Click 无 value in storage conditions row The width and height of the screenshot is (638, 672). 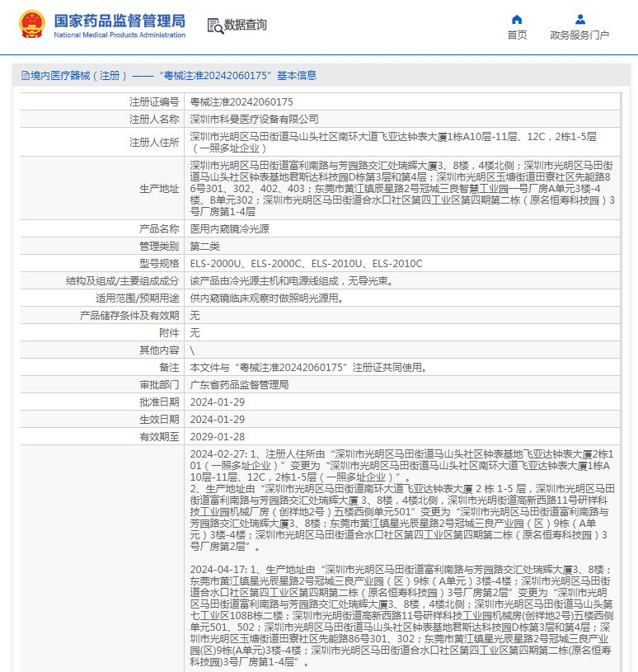click(195, 316)
